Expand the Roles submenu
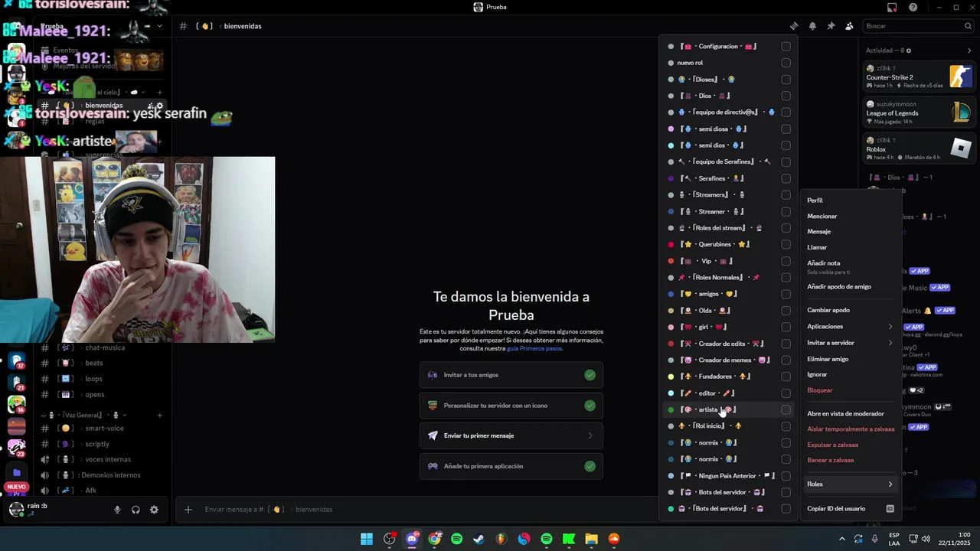The height and width of the screenshot is (551, 980). point(850,484)
